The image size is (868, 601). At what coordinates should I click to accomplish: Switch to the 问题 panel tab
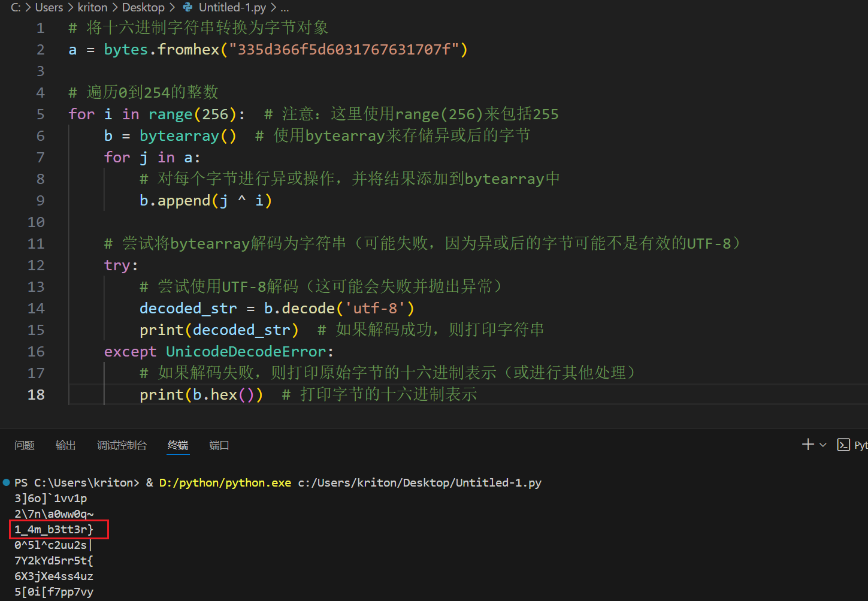(x=25, y=445)
